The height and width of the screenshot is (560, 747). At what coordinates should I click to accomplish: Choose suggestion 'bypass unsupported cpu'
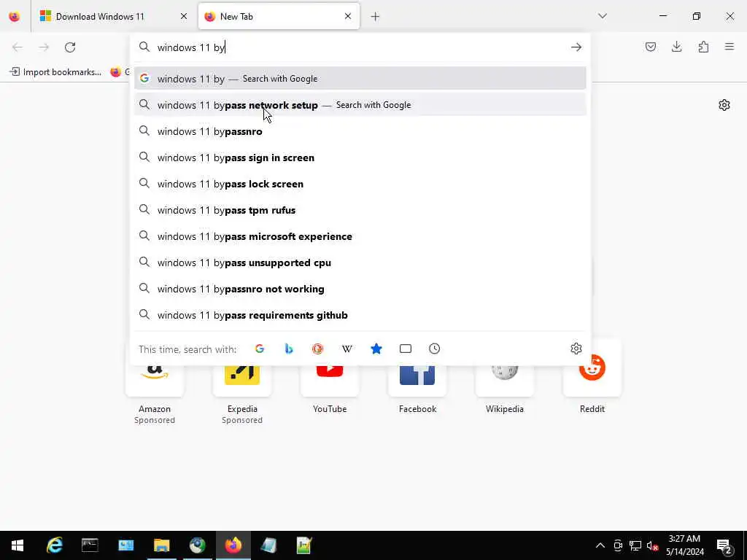360,262
